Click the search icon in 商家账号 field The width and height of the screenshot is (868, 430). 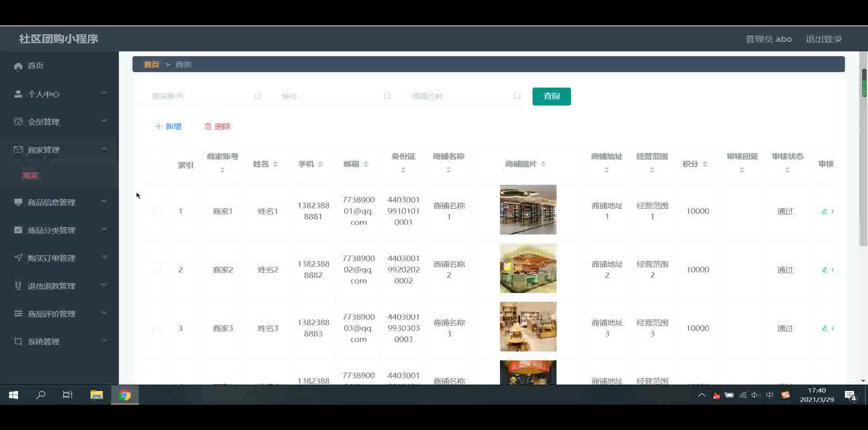tap(257, 96)
